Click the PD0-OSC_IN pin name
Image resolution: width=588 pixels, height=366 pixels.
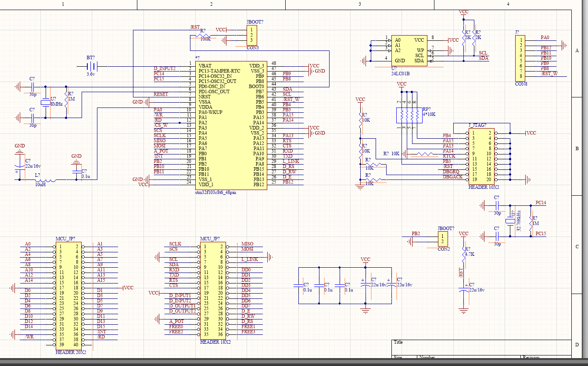(213, 86)
